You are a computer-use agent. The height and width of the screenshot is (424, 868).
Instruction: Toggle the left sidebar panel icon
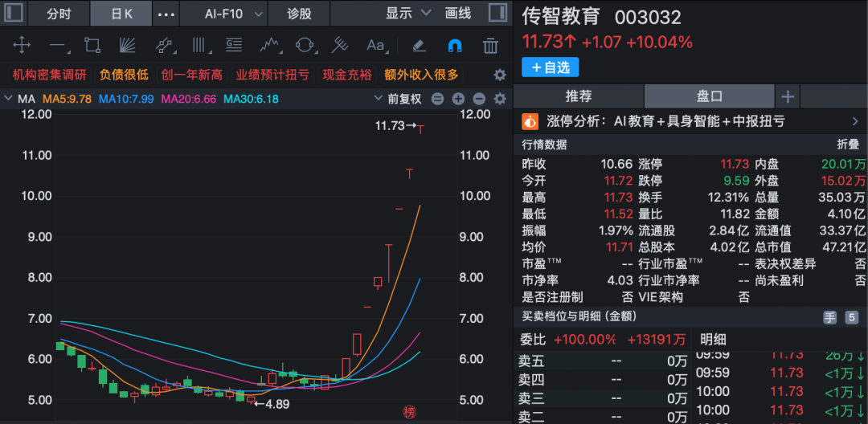tap(14, 14)
